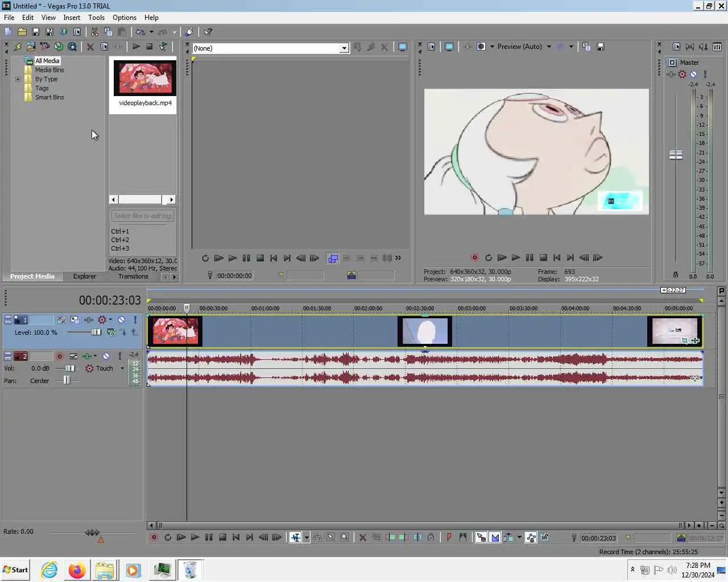This screenshot has width=728, height=582.
Task: Solo audio track 2
Action: [x=119, y=356]
